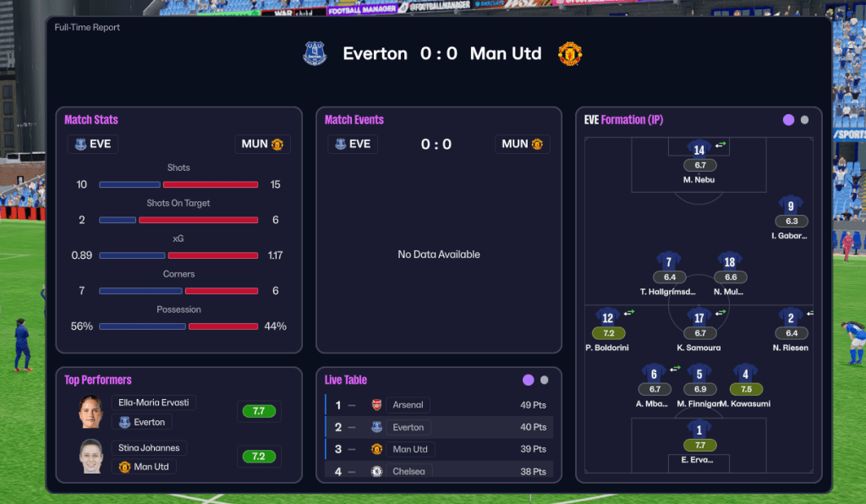Click the Possession stat bar

coord(178,326)
